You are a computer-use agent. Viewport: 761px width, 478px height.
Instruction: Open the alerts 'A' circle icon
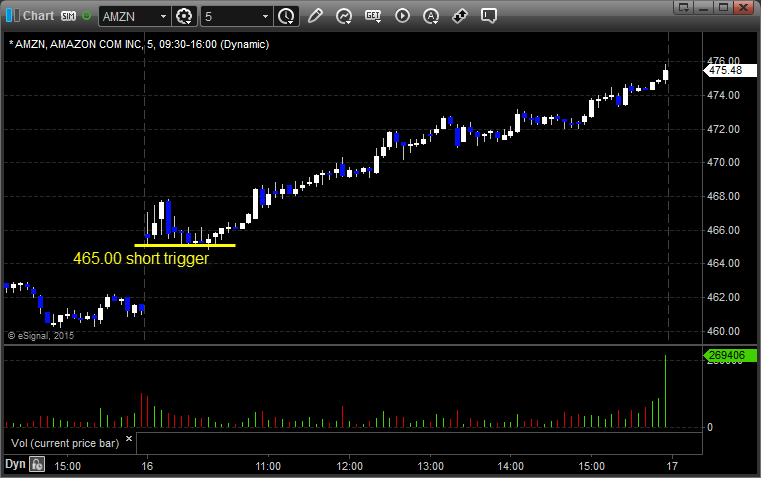tap(431, 16)
